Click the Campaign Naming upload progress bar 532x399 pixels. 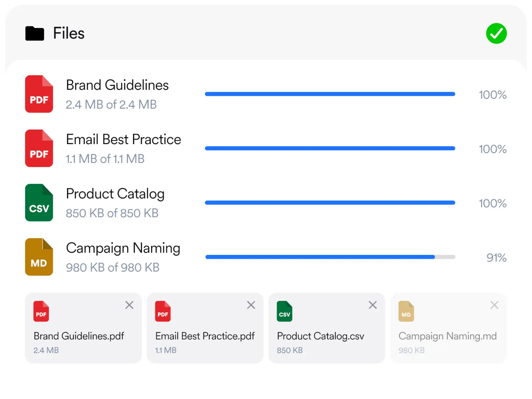[x=330, y=257]
